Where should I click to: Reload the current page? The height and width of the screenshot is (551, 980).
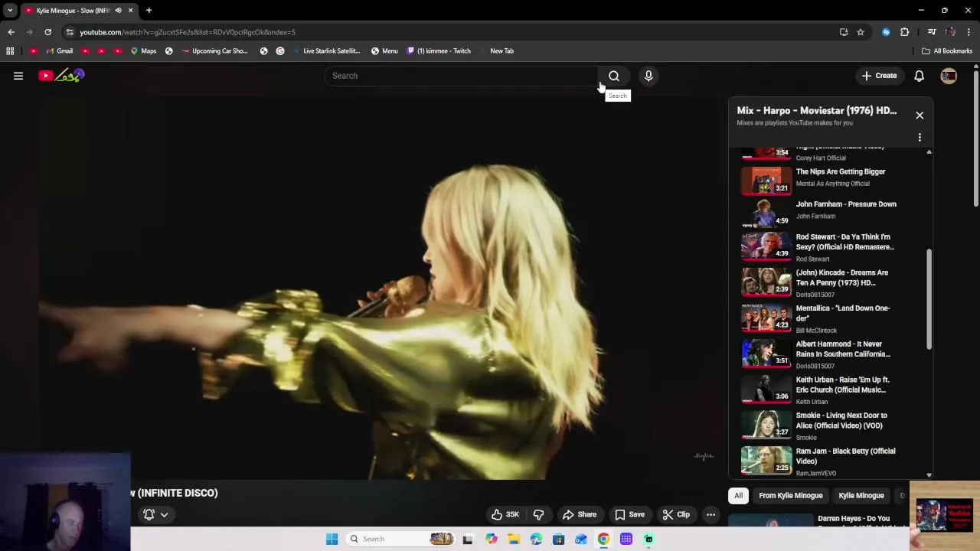point(47,32)
